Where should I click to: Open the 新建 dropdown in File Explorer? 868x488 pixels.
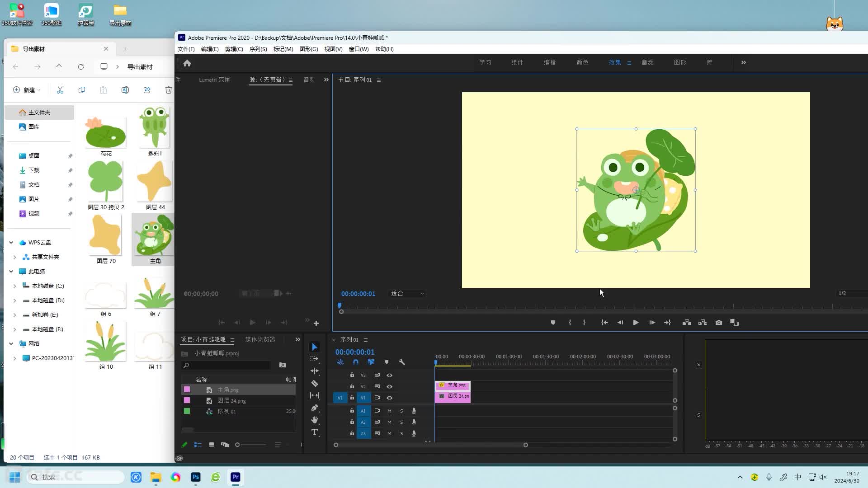[27, 90]
